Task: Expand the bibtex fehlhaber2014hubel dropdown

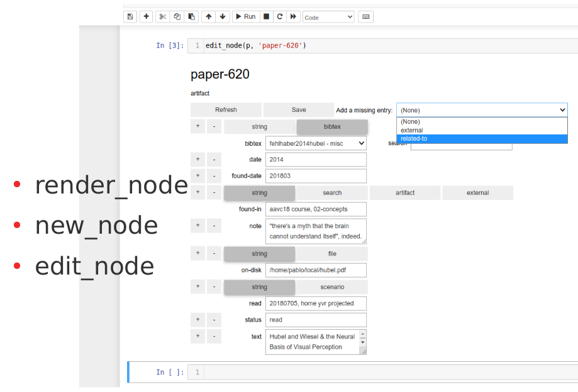Action: click(x=316, y=143)
